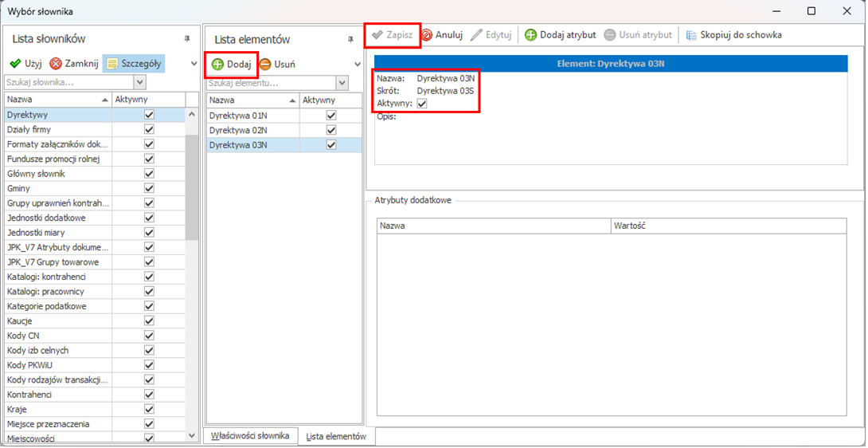868x448 pixels.
Task: Open the Szukaj słownika dropdown arrow
Action: click(140, 82)
